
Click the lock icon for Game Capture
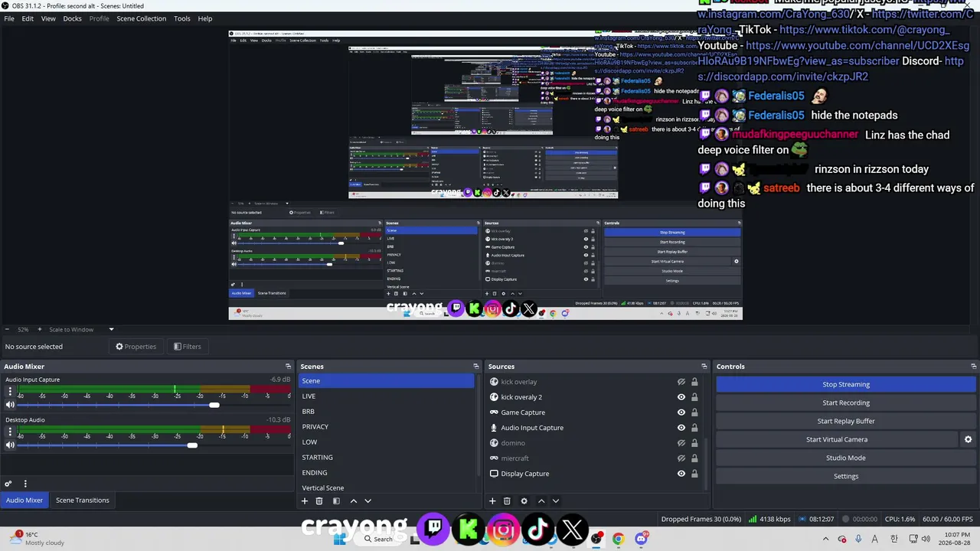694,412
